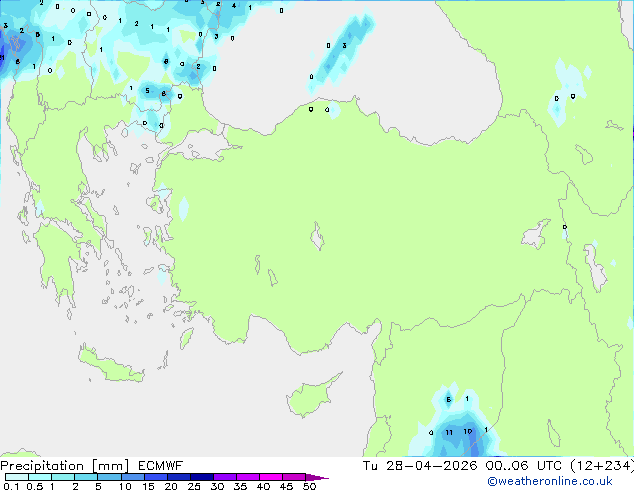Click the "50" legend scale label
The width and height of the screenshot is (634, 490).
tap(309, 486)
